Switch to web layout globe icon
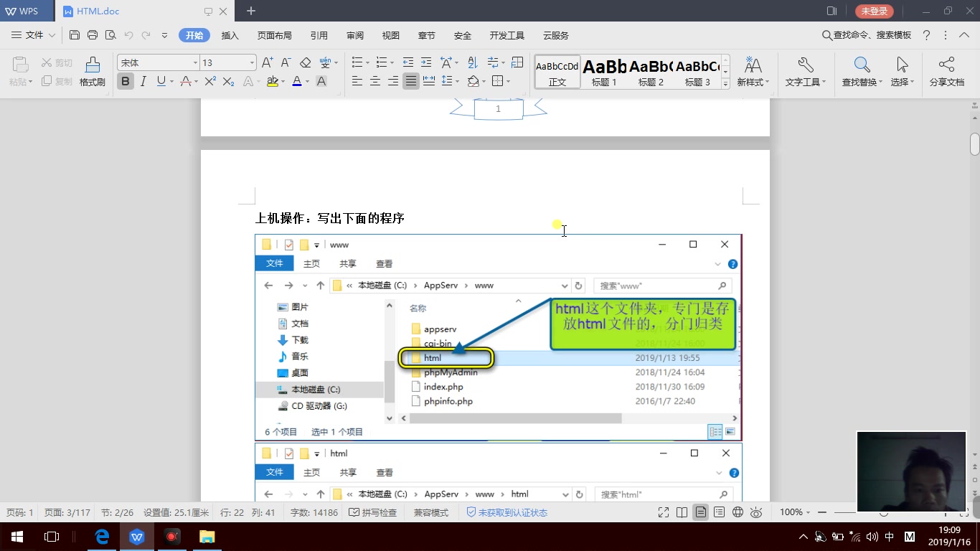980x551 pixels. (738, 512)
